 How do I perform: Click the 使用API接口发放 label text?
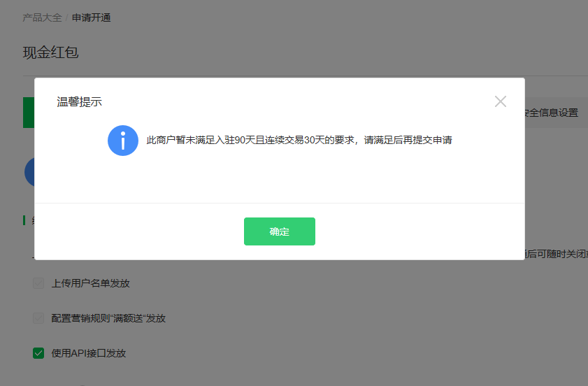tap(89, 353)
